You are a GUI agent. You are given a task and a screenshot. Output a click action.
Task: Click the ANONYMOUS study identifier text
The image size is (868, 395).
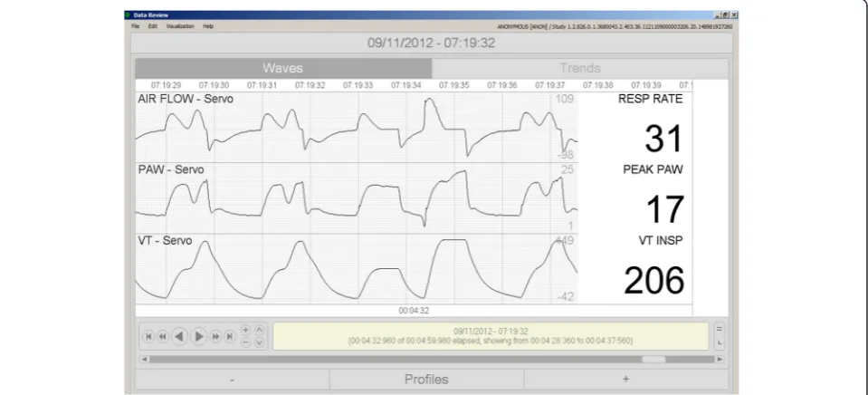click(x=615, y=26)
